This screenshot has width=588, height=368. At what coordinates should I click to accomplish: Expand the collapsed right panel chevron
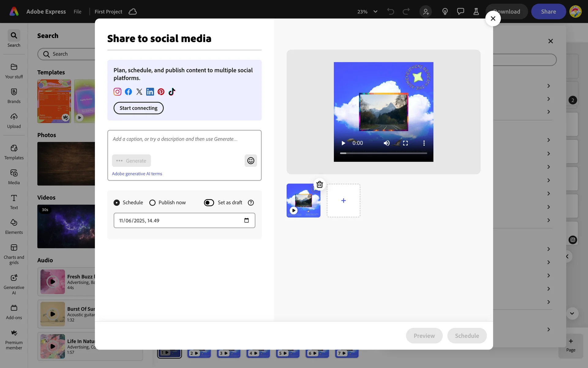(x=567, y=256)
